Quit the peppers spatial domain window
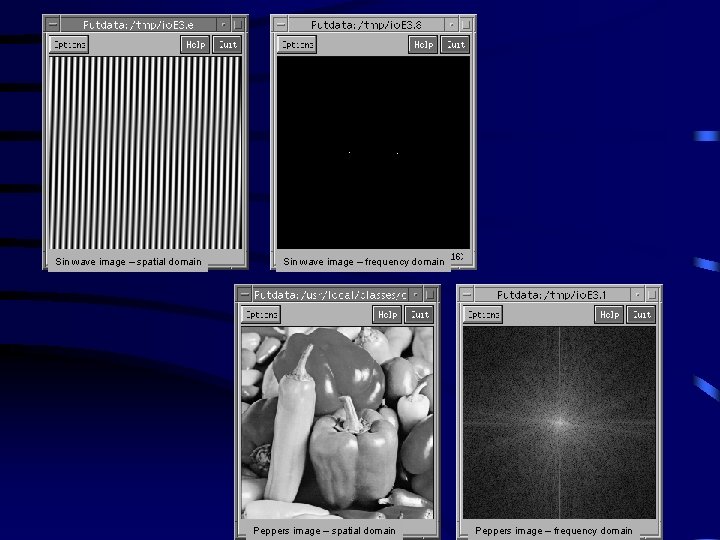This screenshot has width=720, height=540. tap(419, 315)
